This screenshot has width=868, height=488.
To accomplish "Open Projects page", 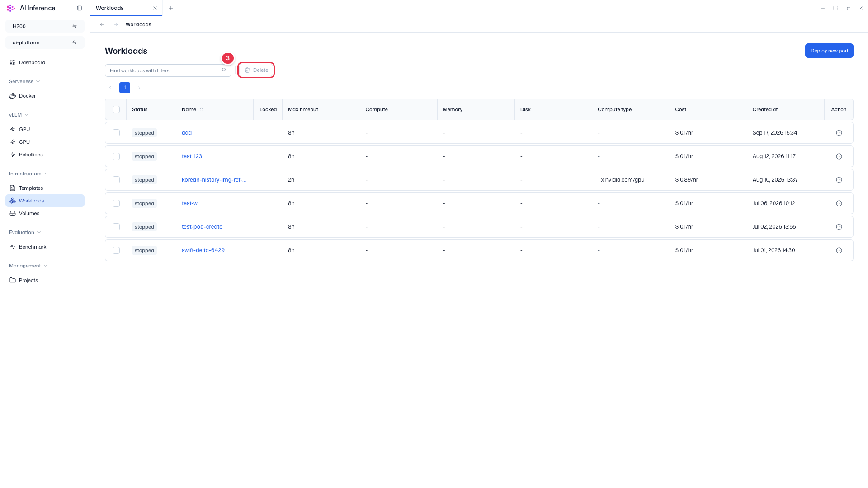I will point(45,280).
